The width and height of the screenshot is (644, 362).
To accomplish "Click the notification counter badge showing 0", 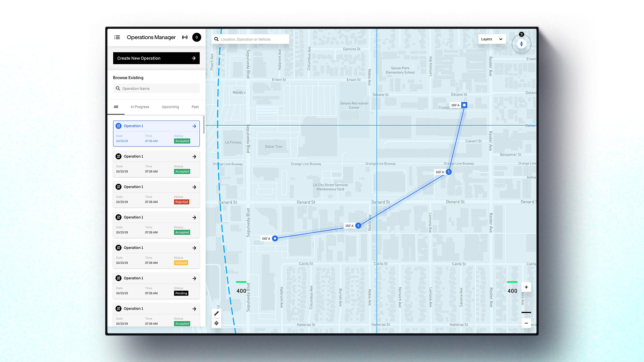I will [x=197, y=37].
